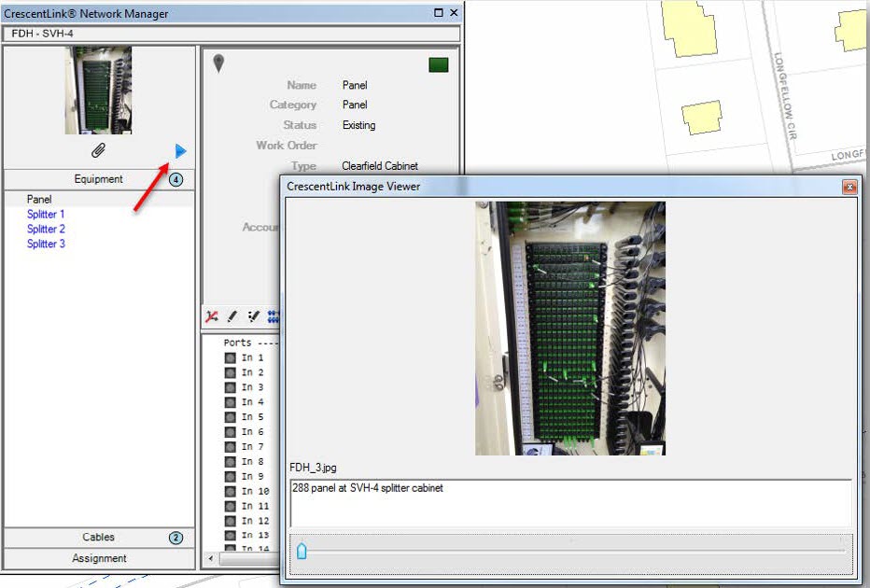Click the largest yellow building at the map top
870x588 pixels.
click(x=689, y=28)
